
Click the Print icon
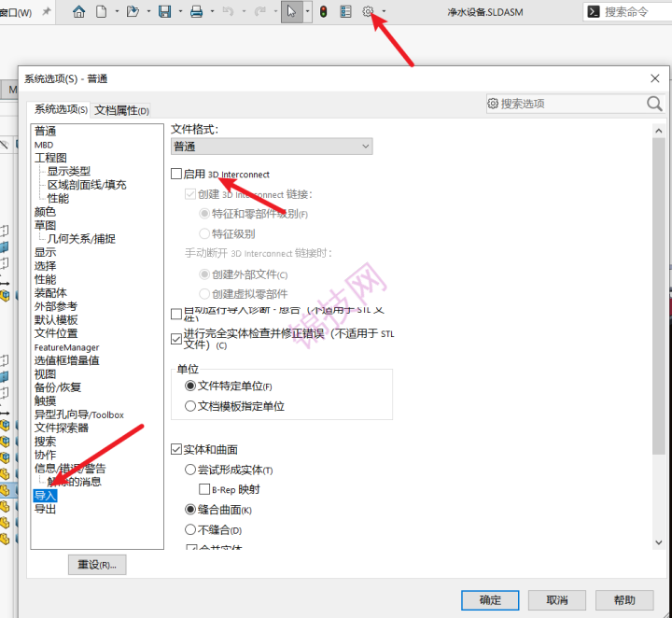(196, 11)
